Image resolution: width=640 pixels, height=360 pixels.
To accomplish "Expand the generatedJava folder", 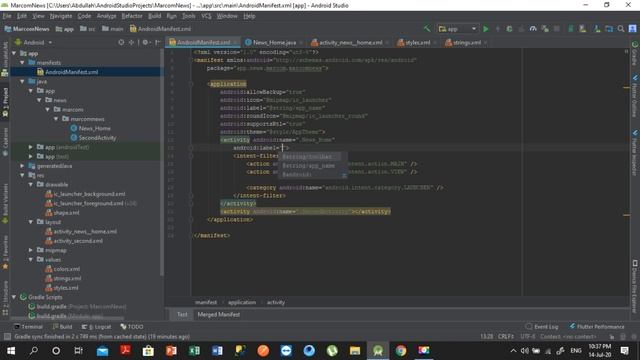I will 22,166.
